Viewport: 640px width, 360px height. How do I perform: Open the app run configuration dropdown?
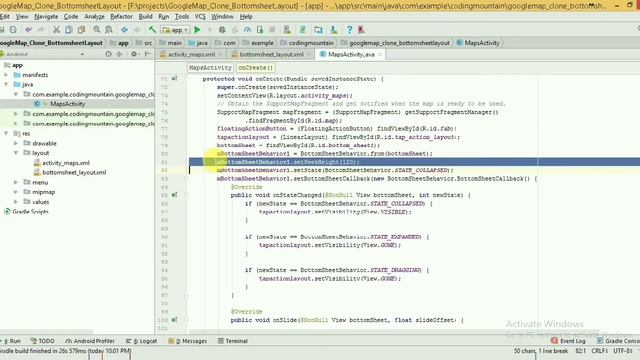[176, 30]
